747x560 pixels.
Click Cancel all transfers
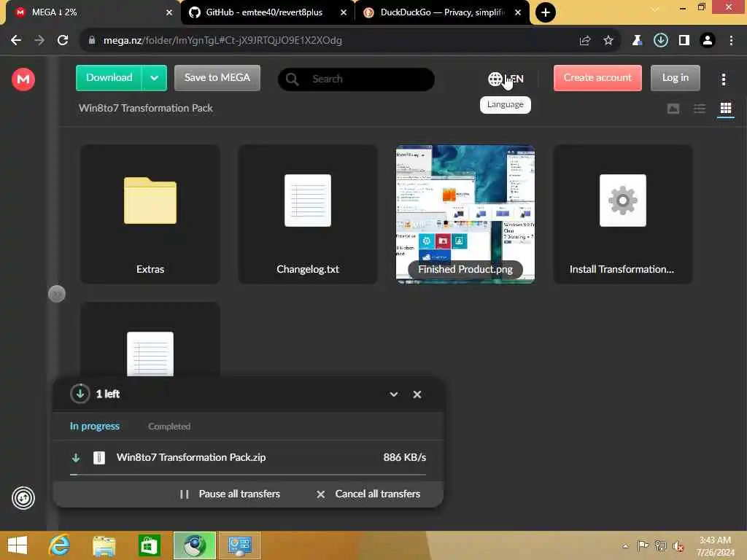click(368, 494)
